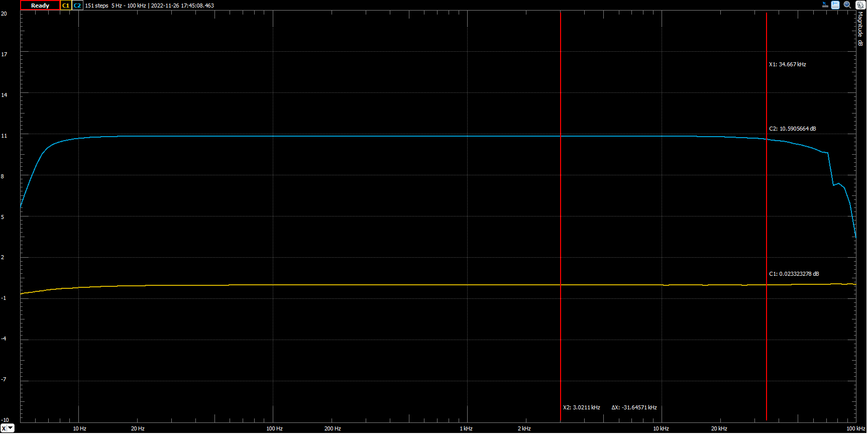The image size is (868, 434).
Task: Click the 2 kHz frequency axis label
Action: (524, 428)
